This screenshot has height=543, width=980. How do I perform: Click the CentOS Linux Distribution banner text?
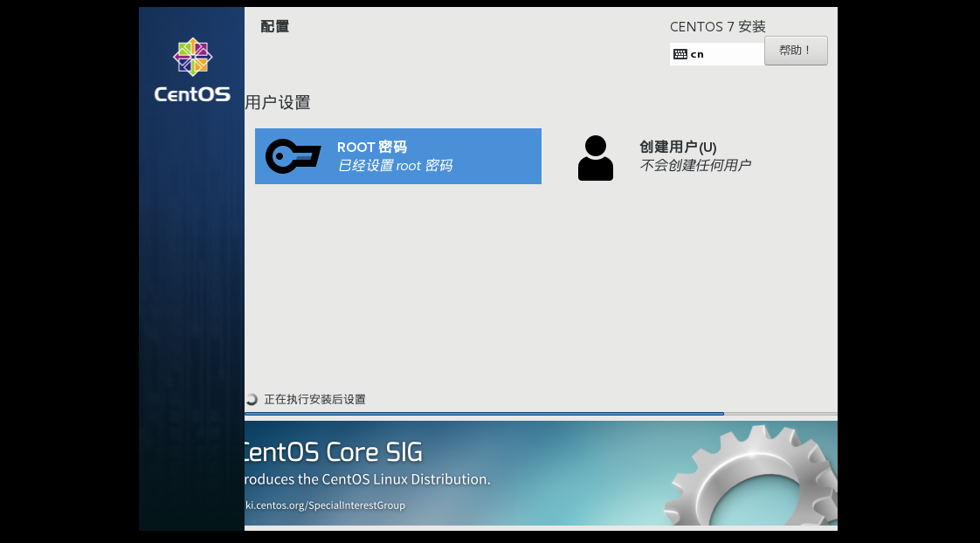click(x=368, y=479)
